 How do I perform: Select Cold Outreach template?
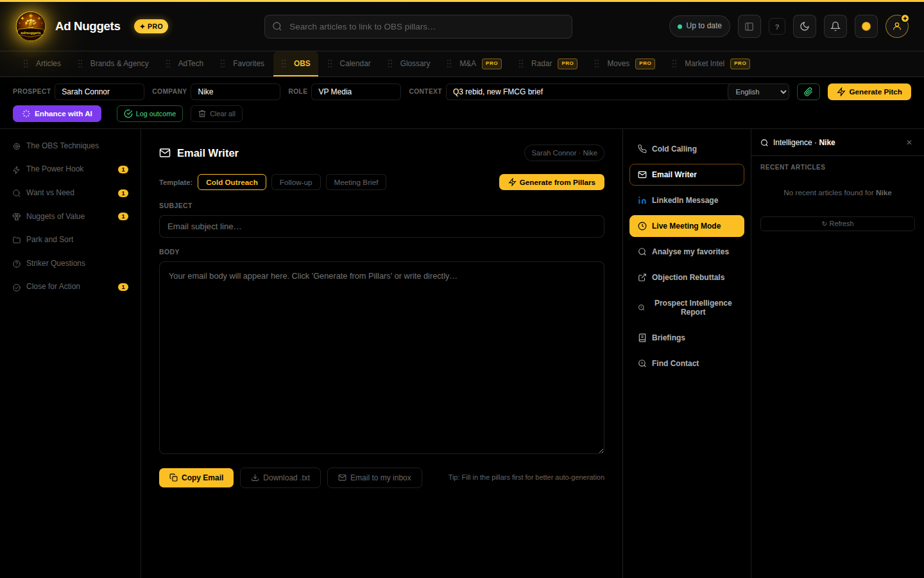pyautogui.click(x=232, y=182)
